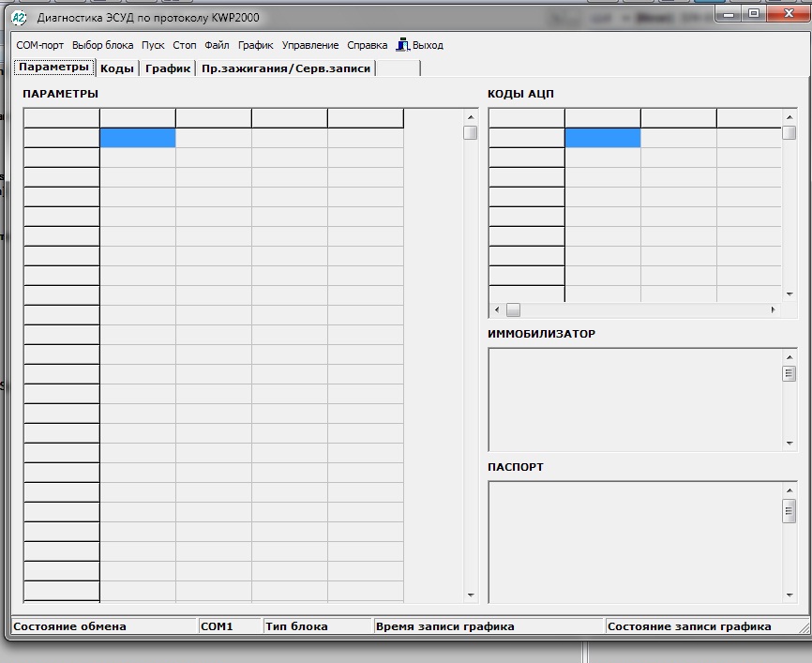The height and width of the screenshot is (663, 812).
Task: Click right arrow of КОДЫ АЦП horizontal scrollbar
Action: coord(773,309)
